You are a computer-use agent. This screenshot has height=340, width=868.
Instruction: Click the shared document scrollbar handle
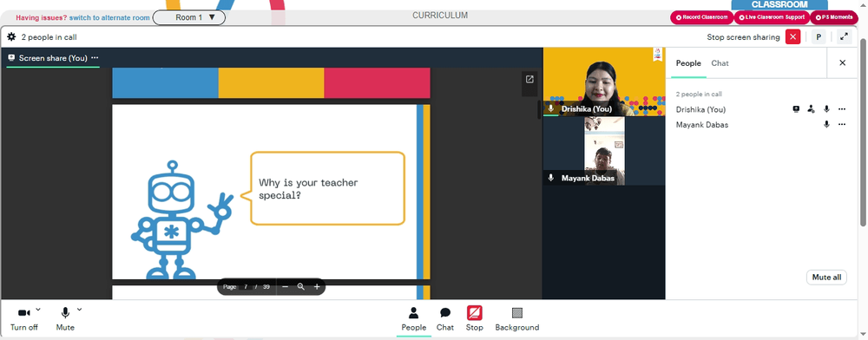[539, 109]
